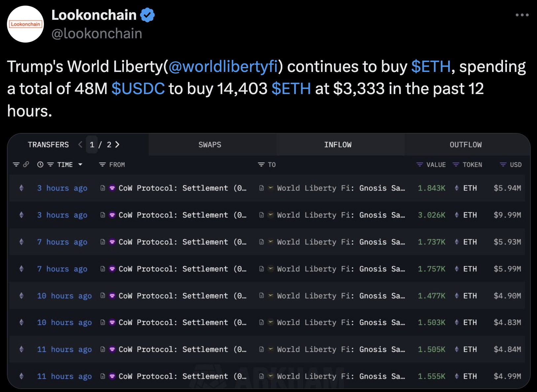Viewport: 537px width, 392px height.
Task: Open the tweet options three-dot menu
Action: (522, 15)
